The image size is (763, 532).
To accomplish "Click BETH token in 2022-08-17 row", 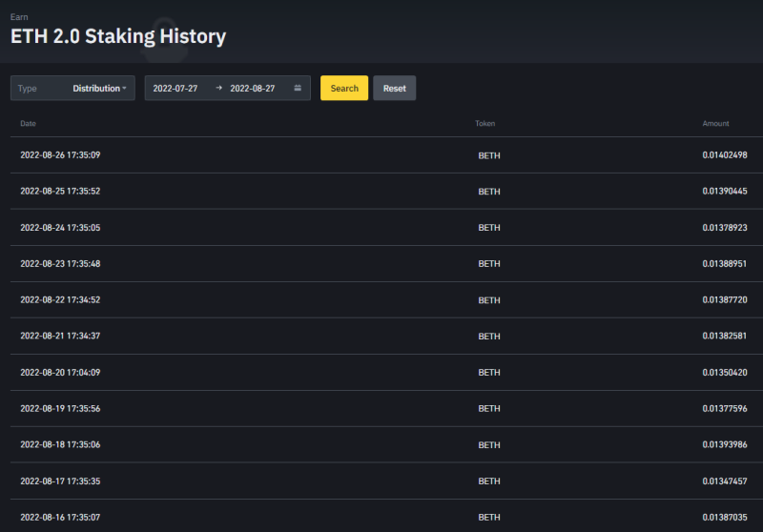I will point(489,481).
